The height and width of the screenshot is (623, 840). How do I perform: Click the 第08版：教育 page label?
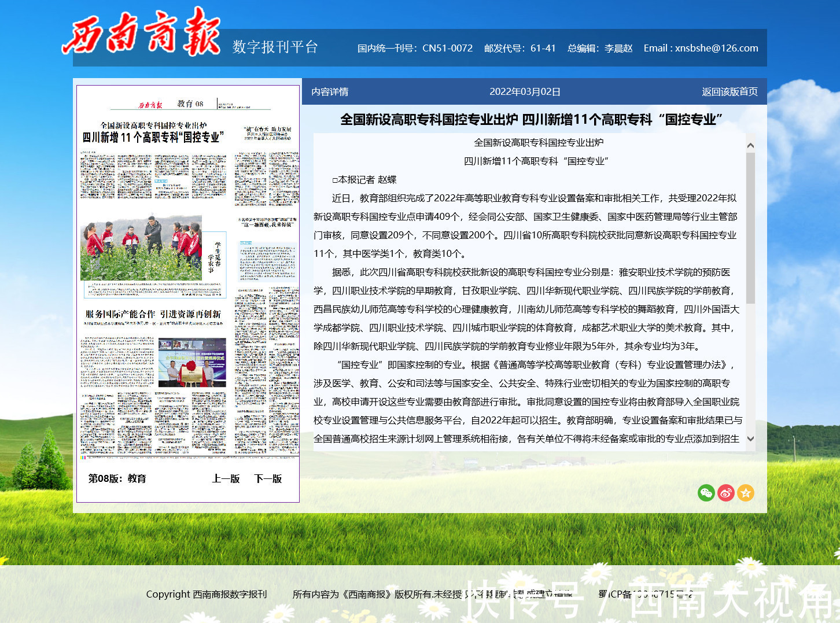117,478
